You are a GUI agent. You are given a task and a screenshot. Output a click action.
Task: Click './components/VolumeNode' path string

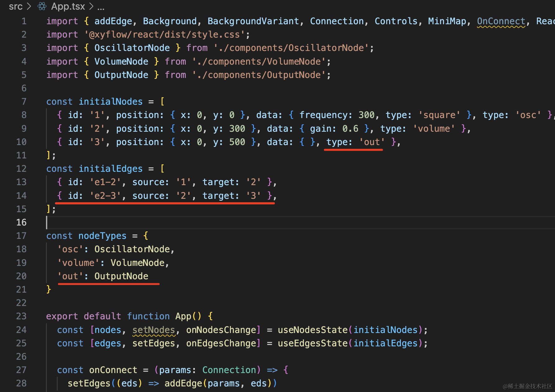coord(259,62)
